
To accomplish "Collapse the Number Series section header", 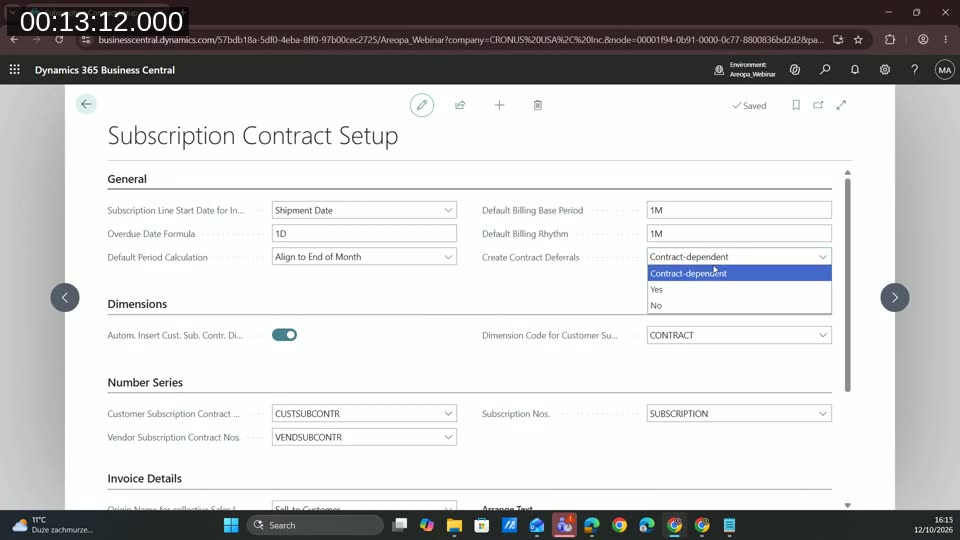I will [145, 382].
